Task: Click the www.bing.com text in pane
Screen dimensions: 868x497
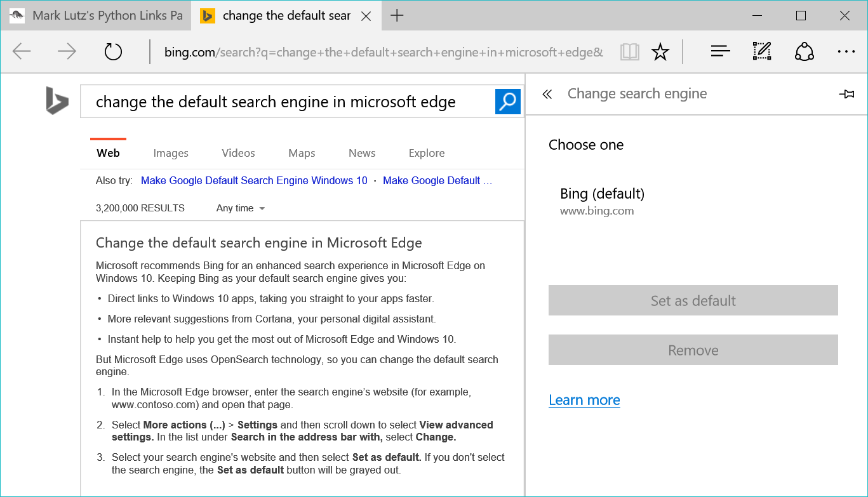Action: (x=597, y=211)
